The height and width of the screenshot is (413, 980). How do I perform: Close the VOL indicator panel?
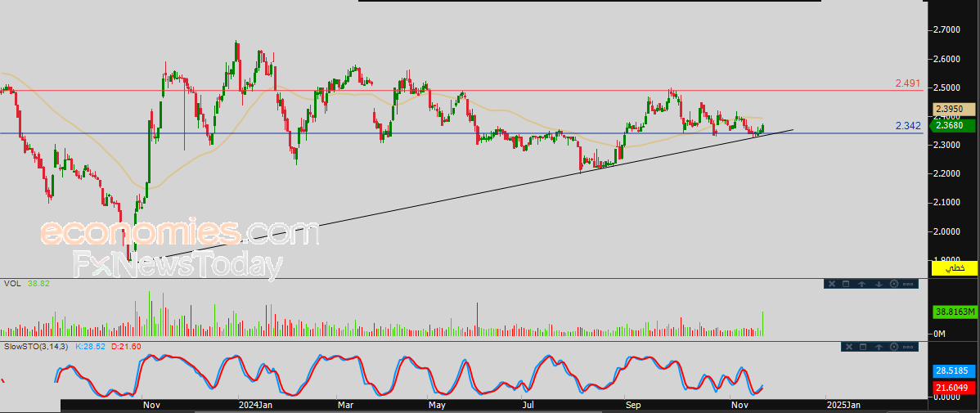pos(831,284)
